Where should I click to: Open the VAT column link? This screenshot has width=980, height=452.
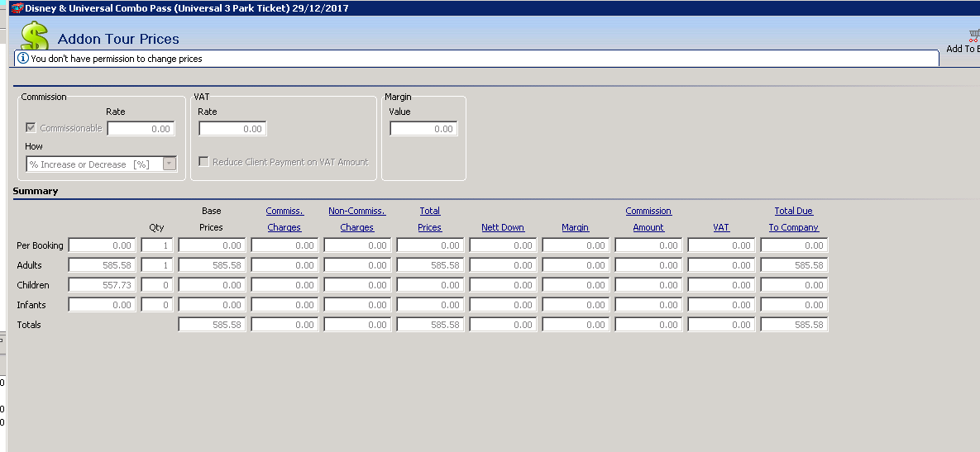pyautogui.click(x=721, y=227)
